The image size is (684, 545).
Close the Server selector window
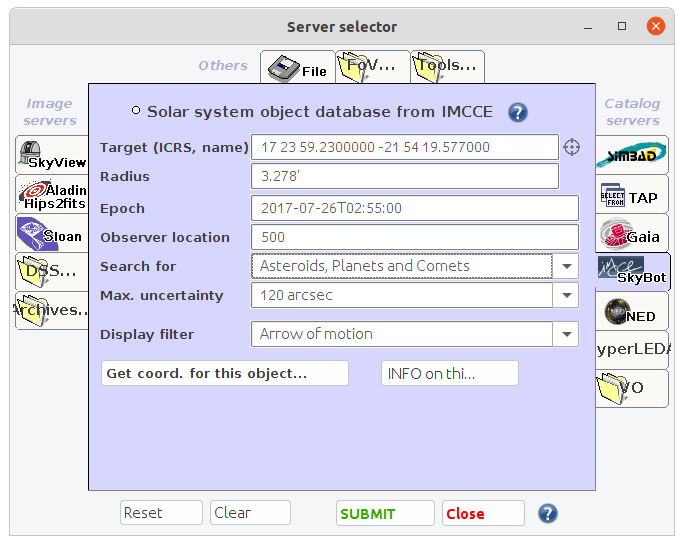[x=656, y=26]
